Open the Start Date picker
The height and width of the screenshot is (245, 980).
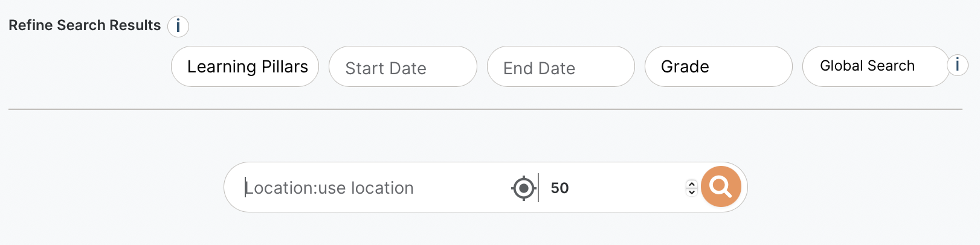pos(402,66)
